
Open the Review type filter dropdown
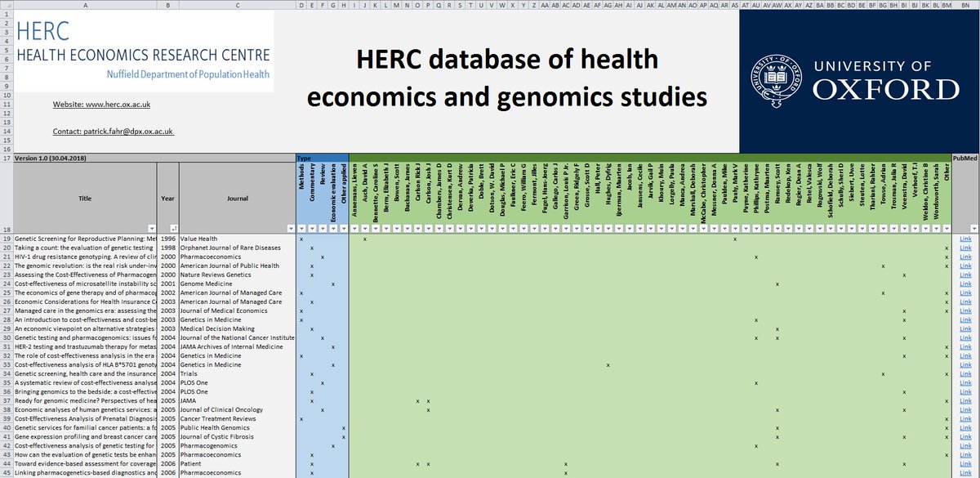tap(323, 228)
